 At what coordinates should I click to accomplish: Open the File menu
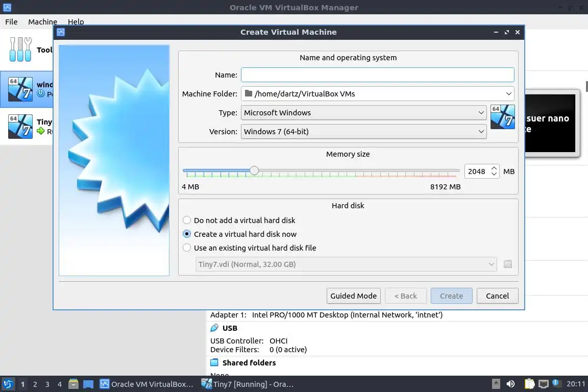tap(11, 22)
